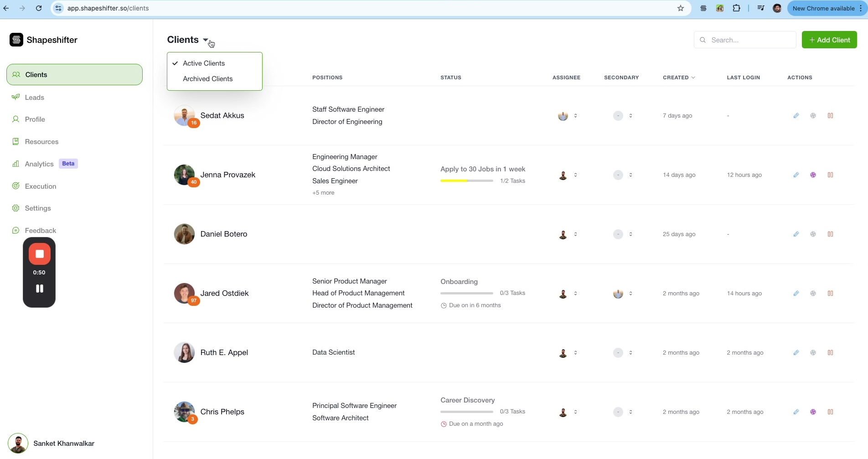Click the gray globe icon for Daniel Botero
868x459 pixels.
coord(813,234)
